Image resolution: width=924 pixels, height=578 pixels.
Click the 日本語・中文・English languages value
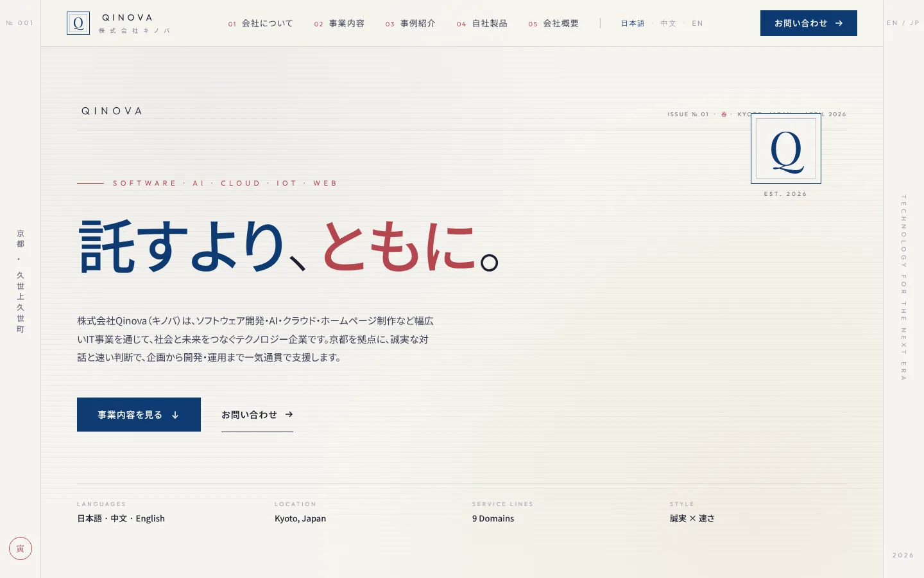click(x=121, y=518)
